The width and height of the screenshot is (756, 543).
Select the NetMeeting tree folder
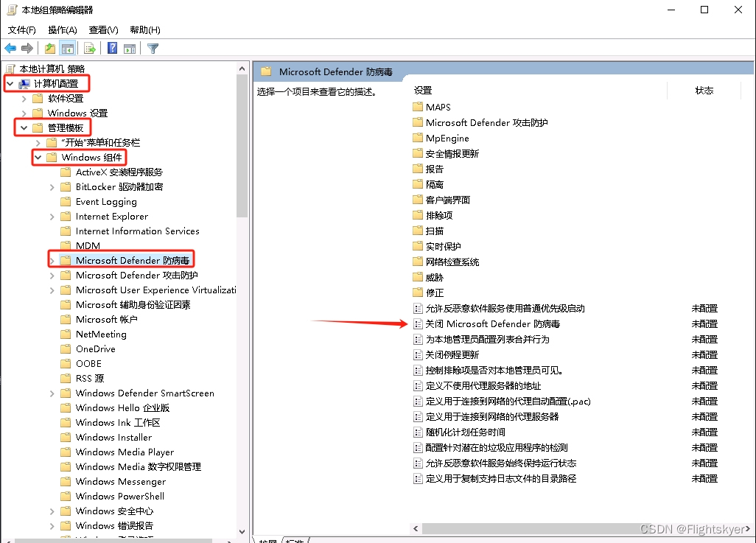click(101, 334)
